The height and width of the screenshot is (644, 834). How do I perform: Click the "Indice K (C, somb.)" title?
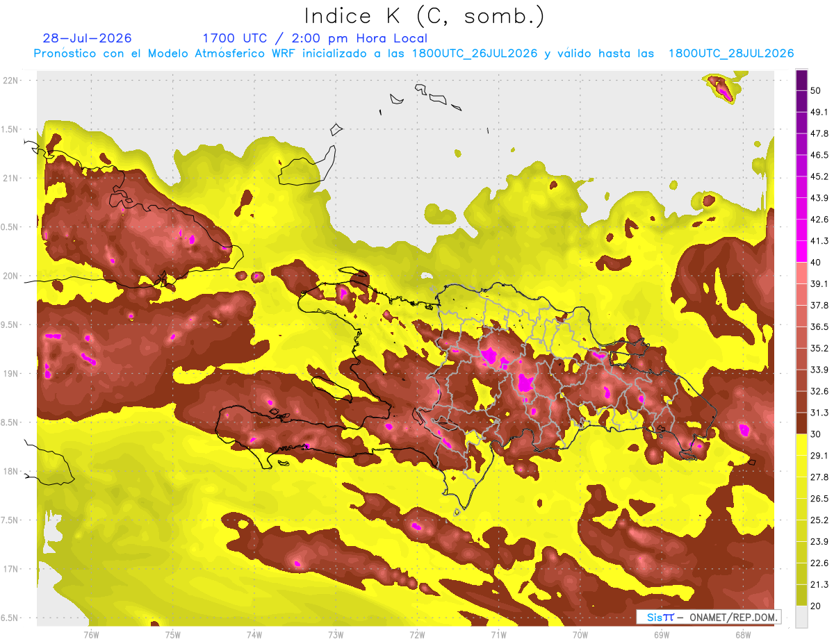point(424,16)
